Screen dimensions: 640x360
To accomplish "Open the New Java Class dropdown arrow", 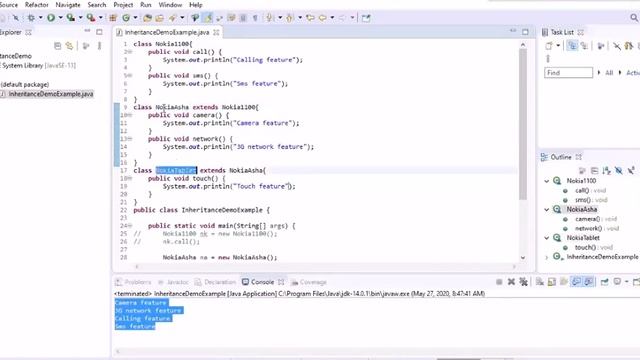I will click(x=136, y=18).
